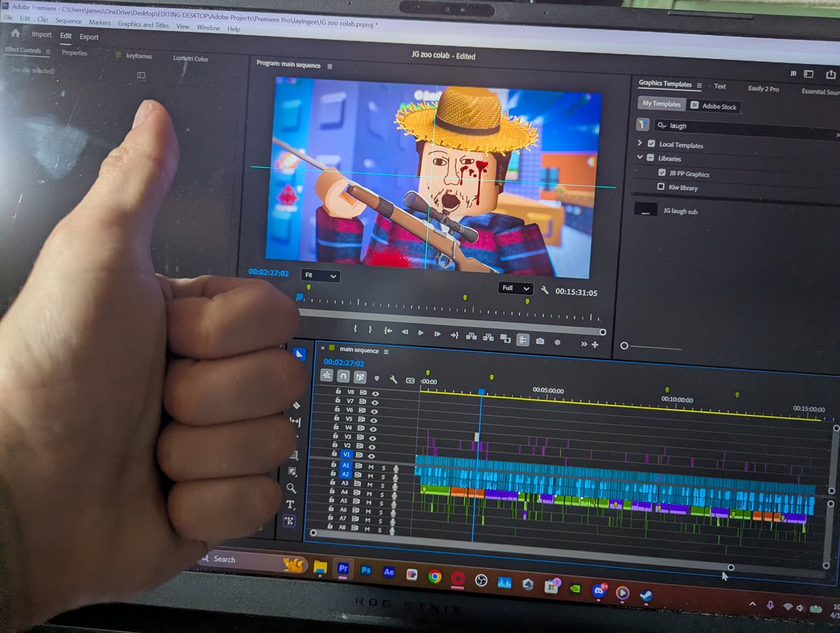Open Graphics Templates panel menu
The height and width of the screenshot is (633, 840).
point(699,85)
